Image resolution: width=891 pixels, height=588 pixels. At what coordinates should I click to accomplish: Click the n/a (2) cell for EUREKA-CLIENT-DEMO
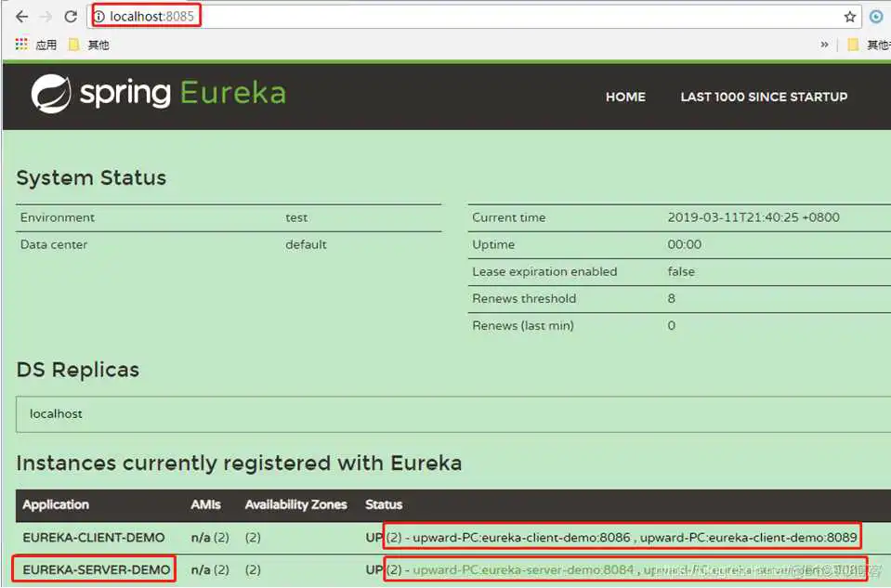[210, 538]
